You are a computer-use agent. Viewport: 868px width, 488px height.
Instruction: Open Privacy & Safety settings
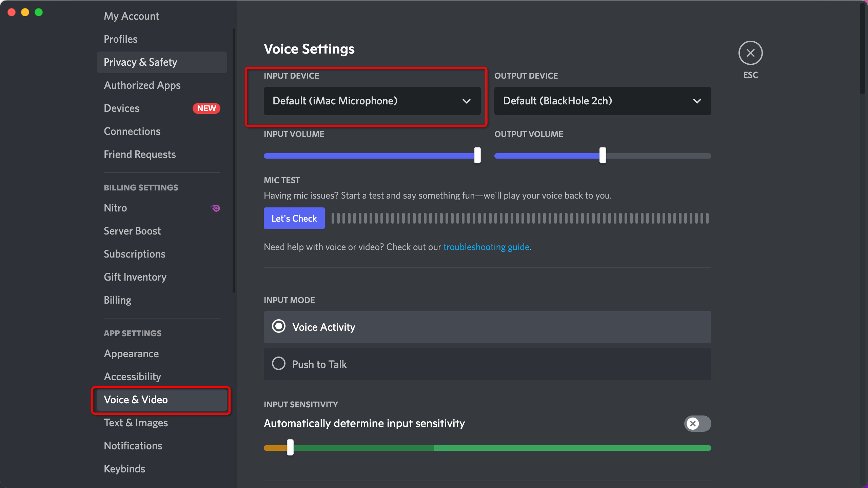coord(141,62)
